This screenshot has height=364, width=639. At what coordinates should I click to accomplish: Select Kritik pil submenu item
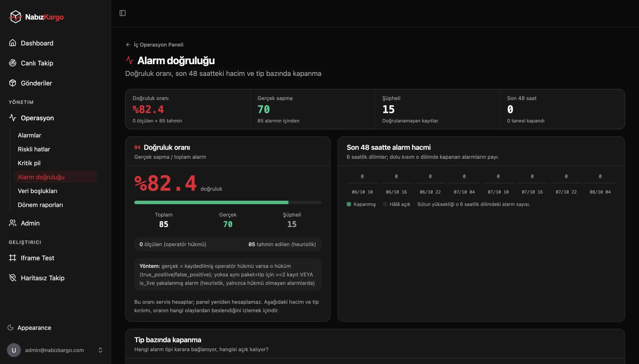coord(56,163)
